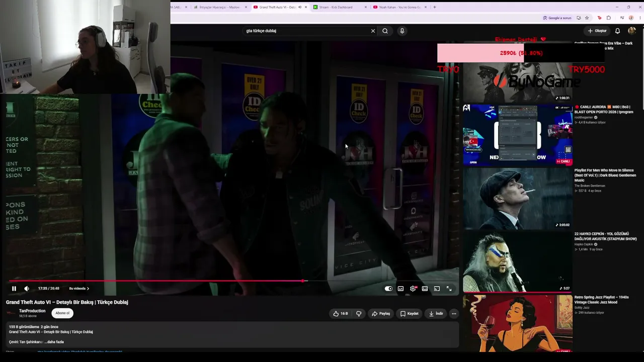Open the browser extensions puzzle icon
This screenshot has width=644, height=362.
[608, 18]
